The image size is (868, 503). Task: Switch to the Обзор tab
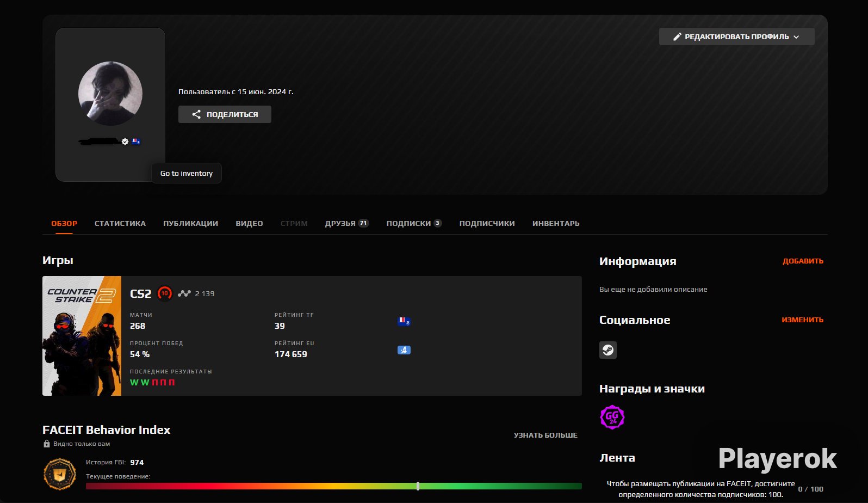pyautogui.click(x=64, y=223)
